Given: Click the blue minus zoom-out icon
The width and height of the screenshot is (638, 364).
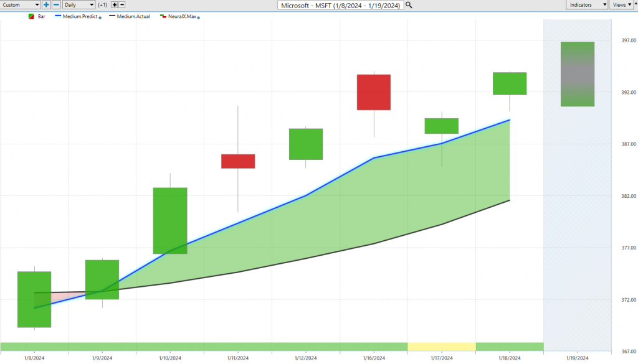Looking at the screenshot, I should click(55, 4).
